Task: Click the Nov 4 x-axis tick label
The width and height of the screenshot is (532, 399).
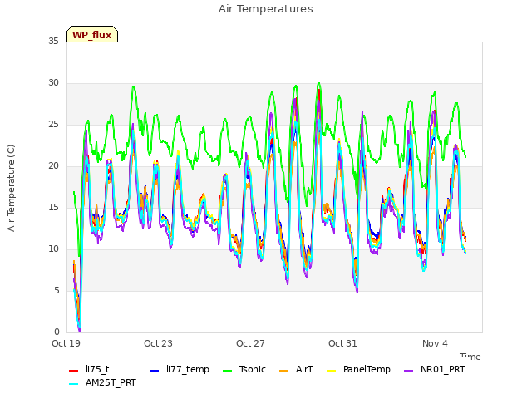Action: click(435, 343)
